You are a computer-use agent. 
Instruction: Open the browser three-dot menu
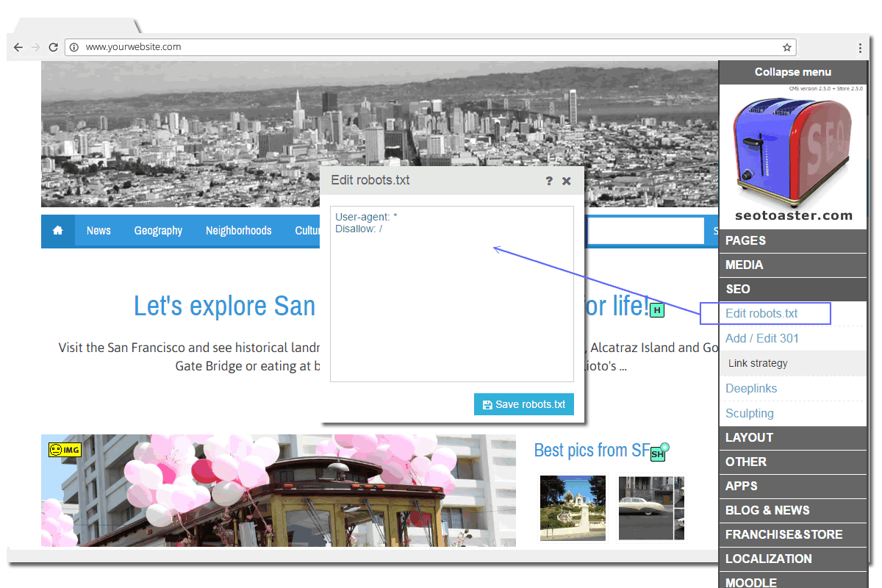[x=860, y=48]
